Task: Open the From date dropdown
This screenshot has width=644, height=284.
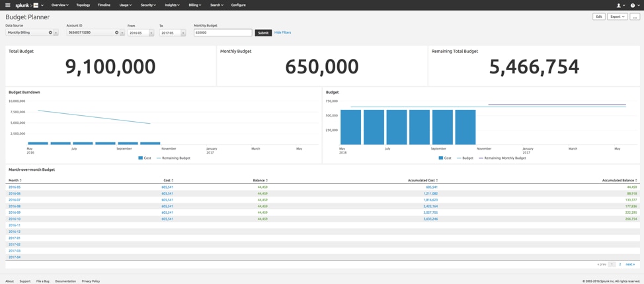Action: (140, 32)
